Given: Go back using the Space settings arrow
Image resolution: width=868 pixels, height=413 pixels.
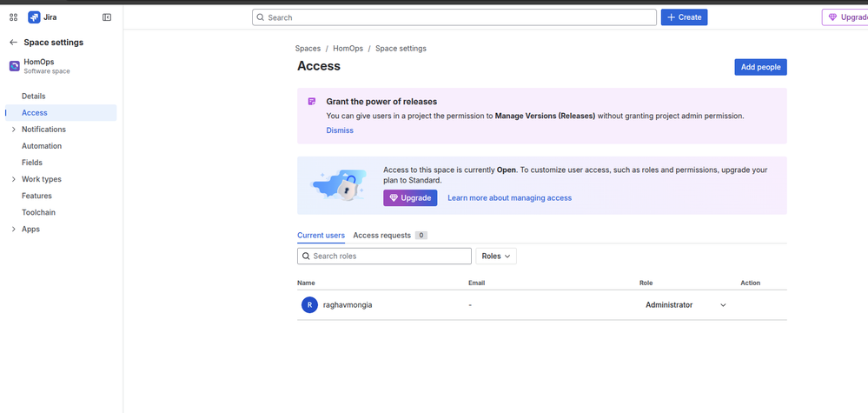Looking at the screenshot, I should point(14,42).
